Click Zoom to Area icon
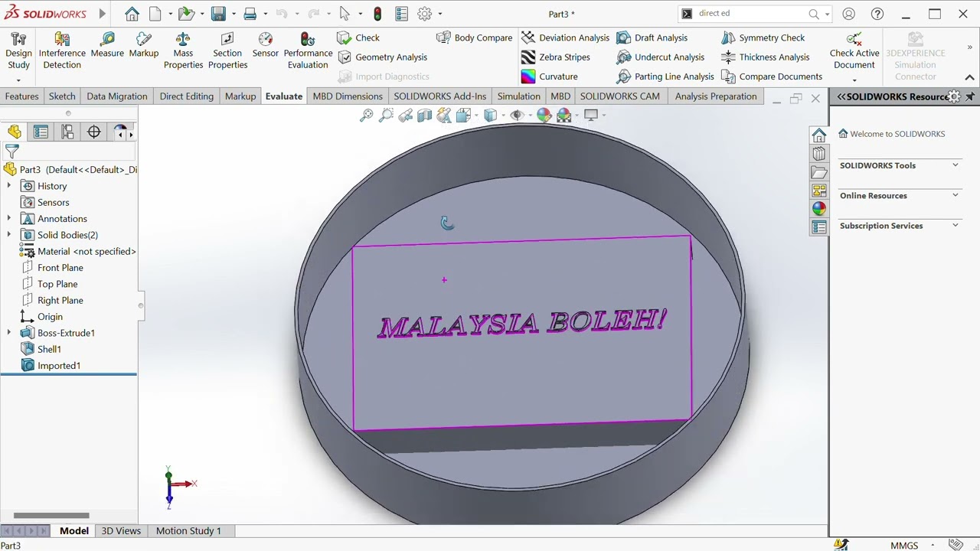 pyautogui.click(x=386, y=116)
